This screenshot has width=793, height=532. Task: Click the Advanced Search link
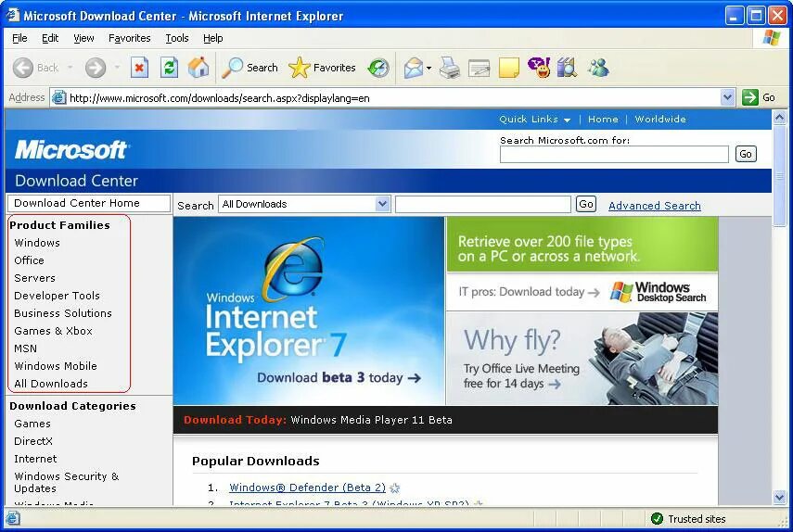pos(655,206)
